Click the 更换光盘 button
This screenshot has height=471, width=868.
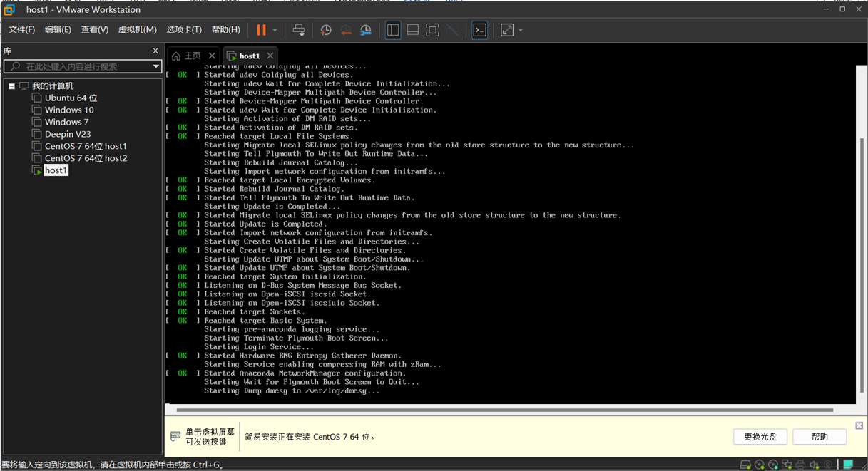point(760,437)
